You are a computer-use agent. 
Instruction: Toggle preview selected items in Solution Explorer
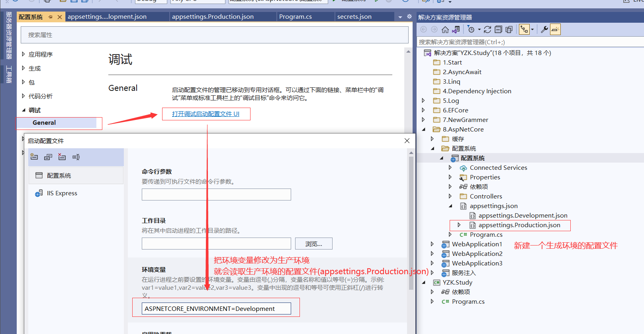[x=556, y=29]
